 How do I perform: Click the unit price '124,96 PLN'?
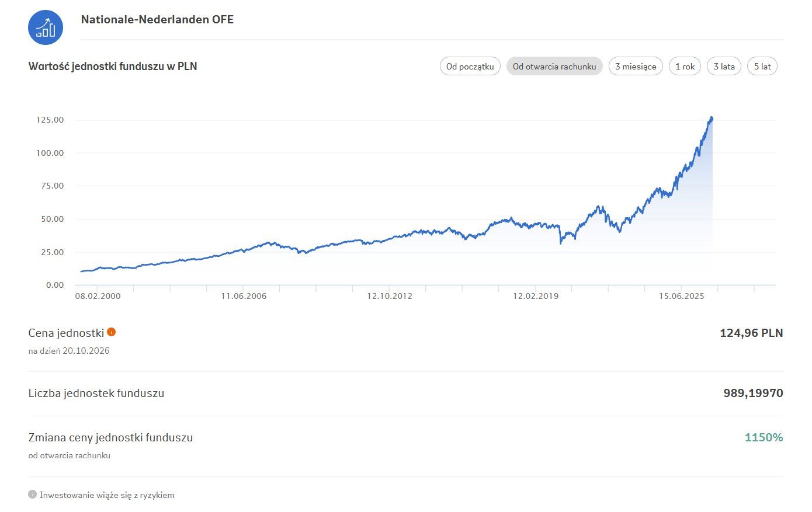click(751, 333)
